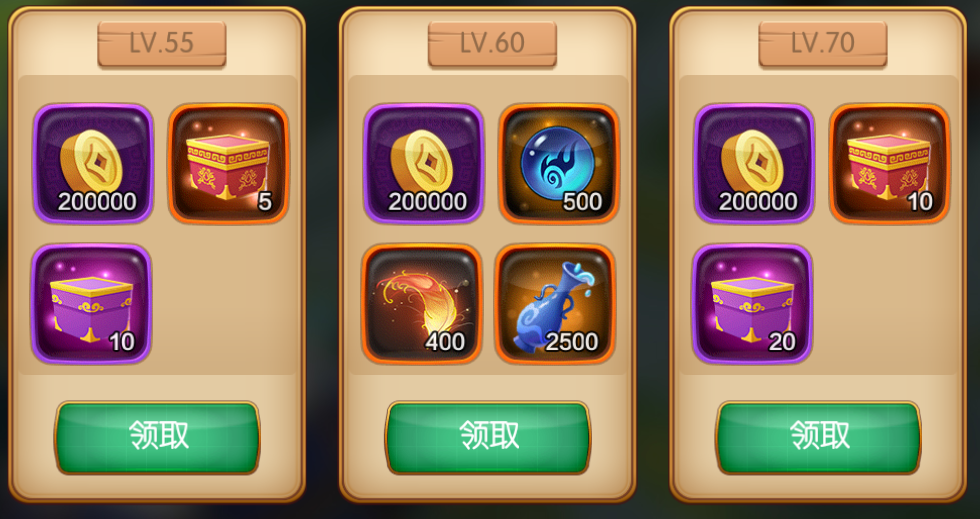Viewport: 980px width, 519px height.
Task: Click the LV.55 level plaque
Action: pos(162,43)
